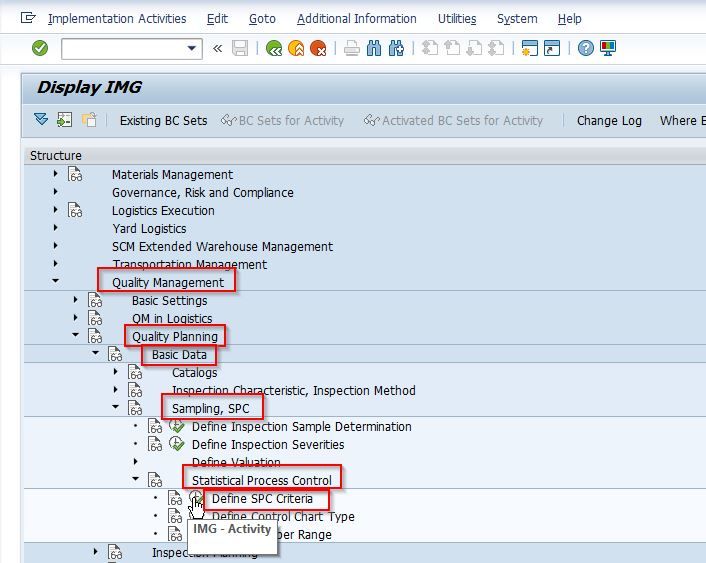Collapse the Sampling, SPC node

click(115, 407)
